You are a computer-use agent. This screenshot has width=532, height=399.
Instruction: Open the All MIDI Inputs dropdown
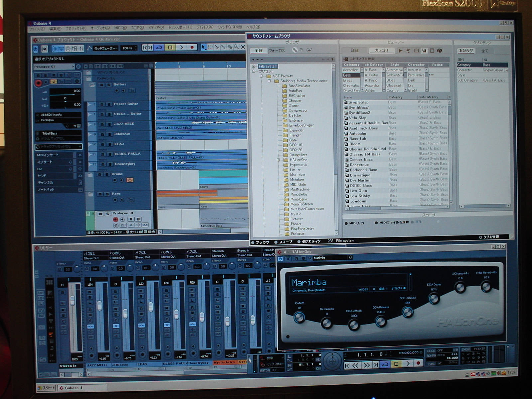58,115
